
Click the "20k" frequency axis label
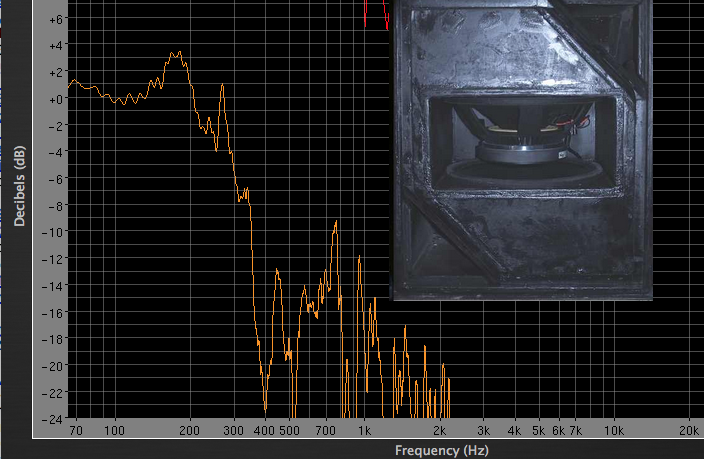(x=689, y=431)
